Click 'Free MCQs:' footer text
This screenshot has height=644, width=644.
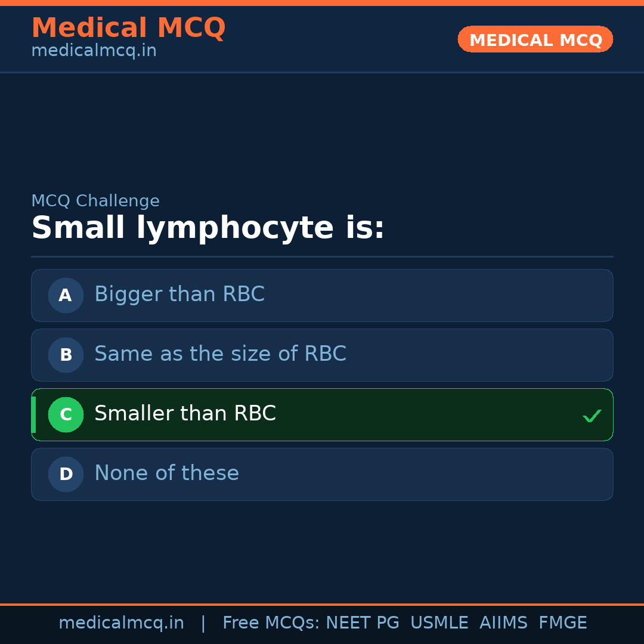271,623
